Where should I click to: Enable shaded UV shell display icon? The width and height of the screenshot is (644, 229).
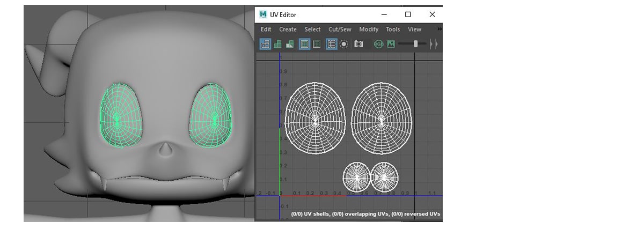(x=277, y=45)
